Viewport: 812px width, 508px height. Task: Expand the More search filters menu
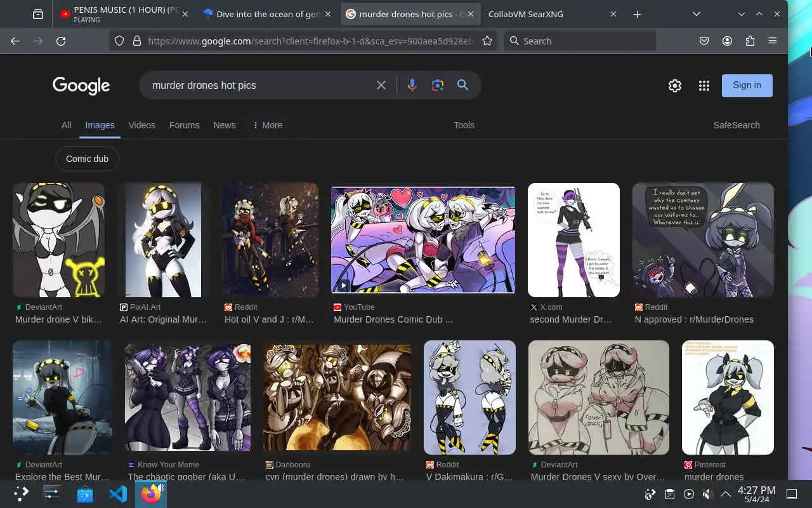[x=267, y=125]
